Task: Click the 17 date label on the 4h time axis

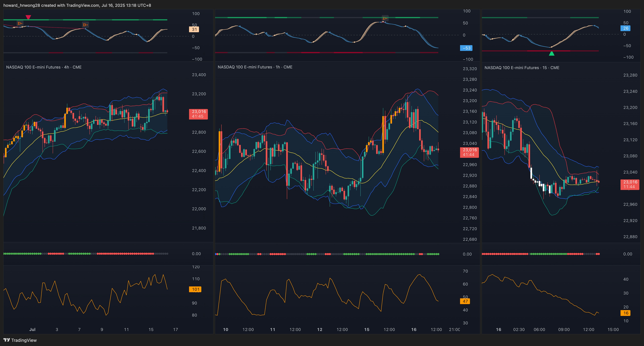Action: [x=175, y=330]
